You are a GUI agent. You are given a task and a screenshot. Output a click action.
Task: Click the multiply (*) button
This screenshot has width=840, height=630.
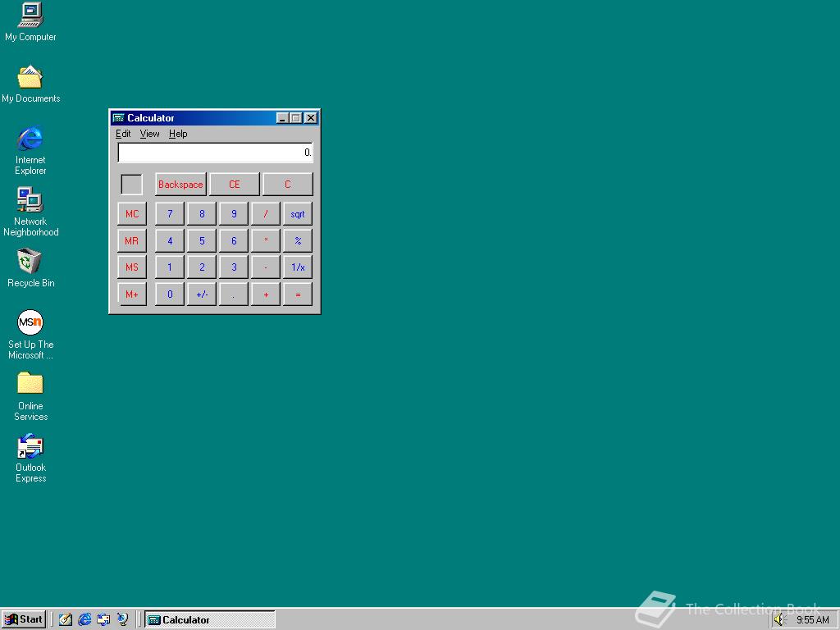(266, 240)
